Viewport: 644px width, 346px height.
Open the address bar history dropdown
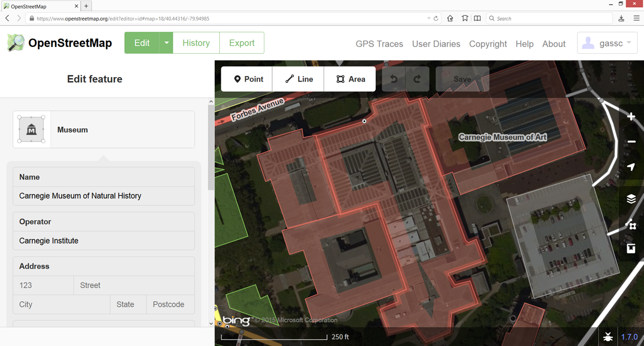point(429,18)
